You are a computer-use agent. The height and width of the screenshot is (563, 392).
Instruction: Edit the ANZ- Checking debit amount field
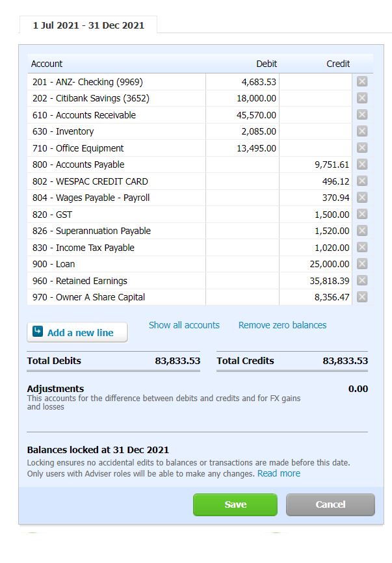[x=242, y=82]
